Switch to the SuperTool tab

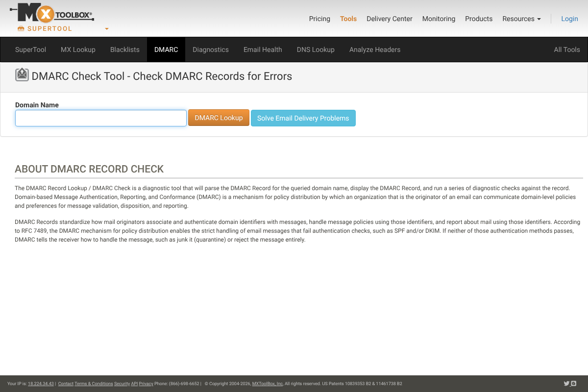click(30, 49)
